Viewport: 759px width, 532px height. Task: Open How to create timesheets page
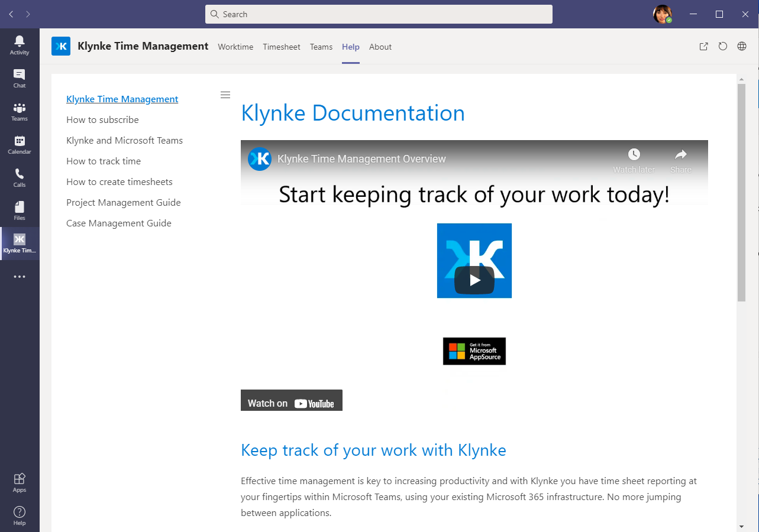(x=119, y=181)
